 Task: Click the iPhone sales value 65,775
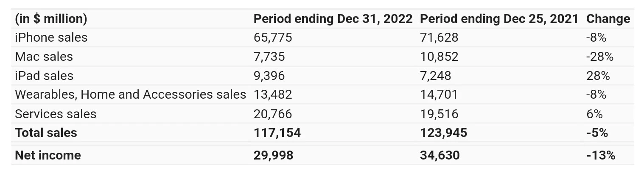point(273,37)
